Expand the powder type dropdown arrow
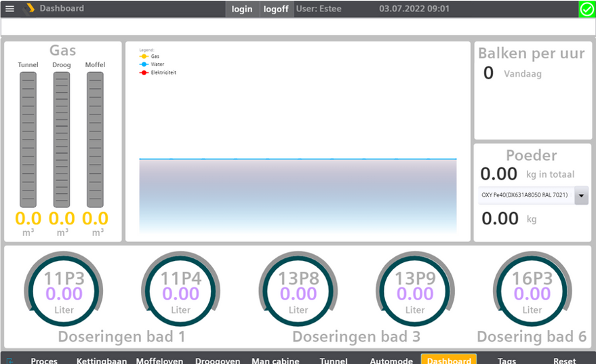The image size is (596, 364). (x=581, y=195)
